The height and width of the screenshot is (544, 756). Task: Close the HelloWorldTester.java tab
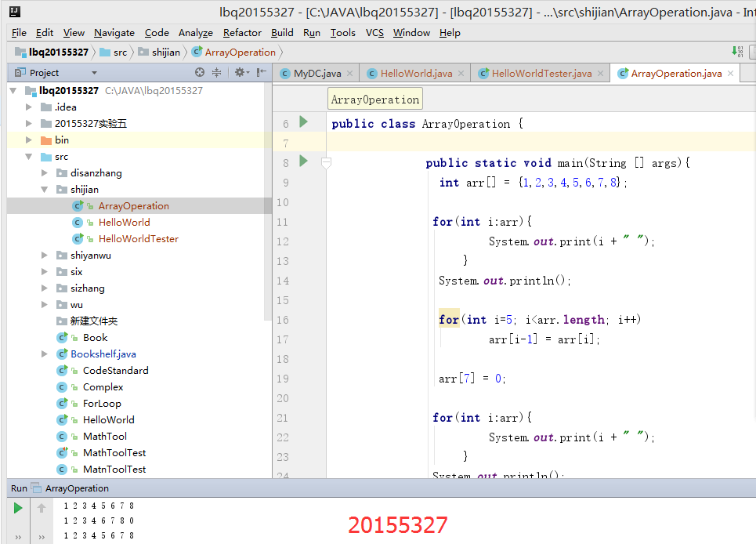(x=600, y=74)
